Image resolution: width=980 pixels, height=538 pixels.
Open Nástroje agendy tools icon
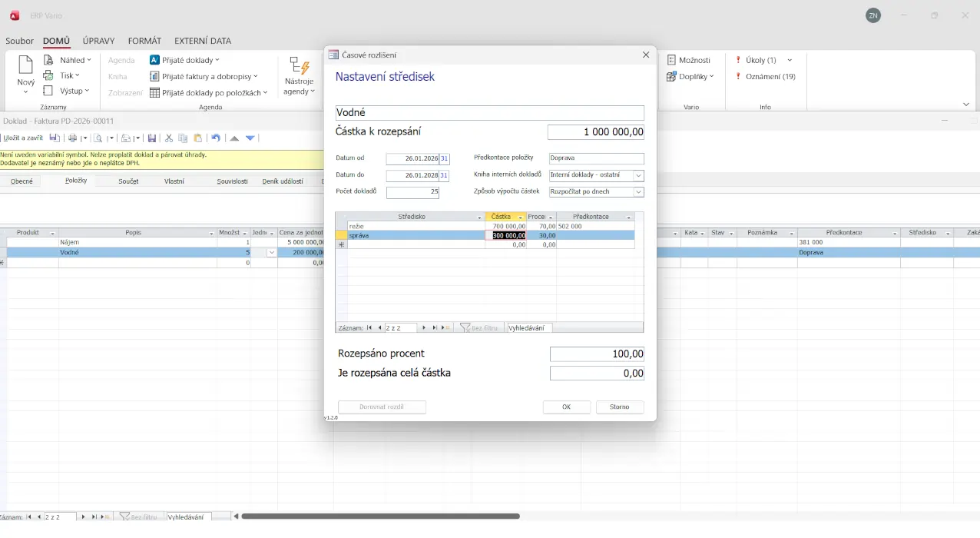299,68
